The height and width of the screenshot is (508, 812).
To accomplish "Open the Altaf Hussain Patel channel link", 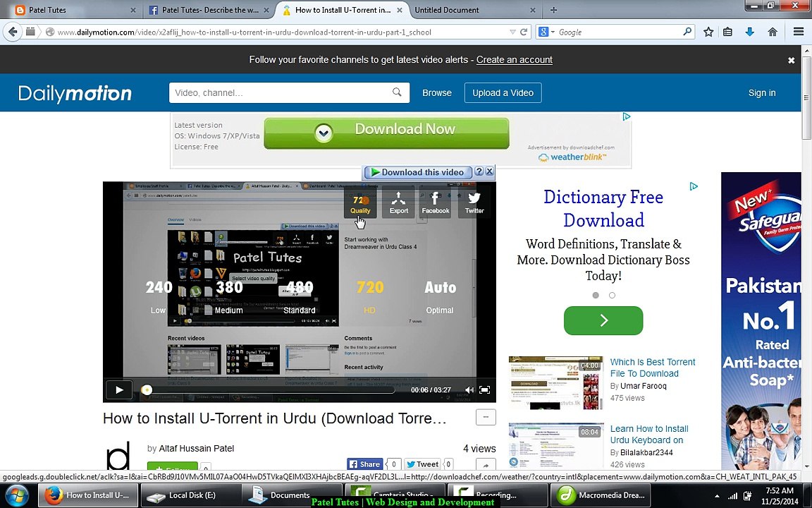I will [x=196, y=449].
